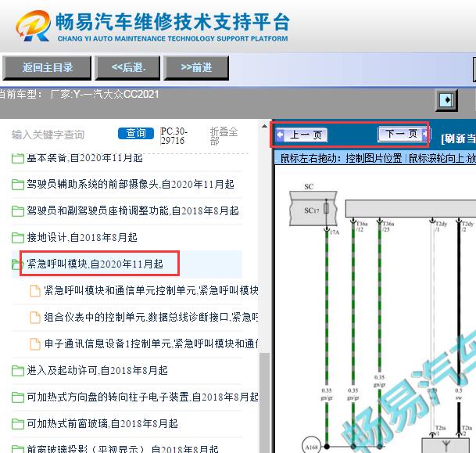Click the T2dy/1 pin label in diagram
This screenshot has width=476, height=453.
point(442,227)
